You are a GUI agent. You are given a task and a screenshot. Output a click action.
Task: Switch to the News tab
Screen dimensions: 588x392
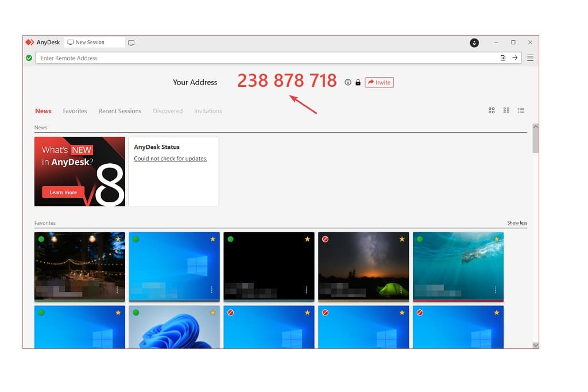43,111
